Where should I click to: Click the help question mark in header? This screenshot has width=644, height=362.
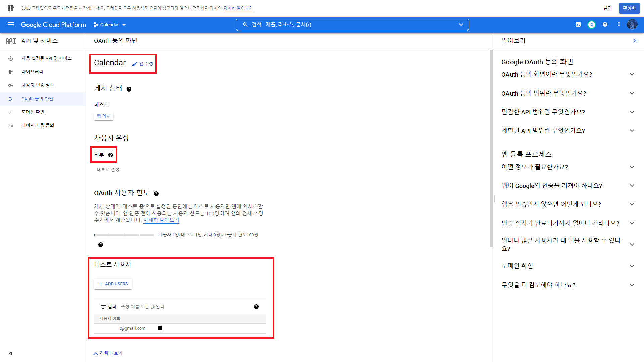pos(605,25)
